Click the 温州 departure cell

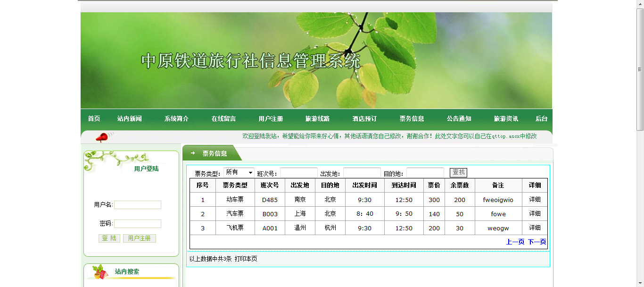click(x=300, y=228)
